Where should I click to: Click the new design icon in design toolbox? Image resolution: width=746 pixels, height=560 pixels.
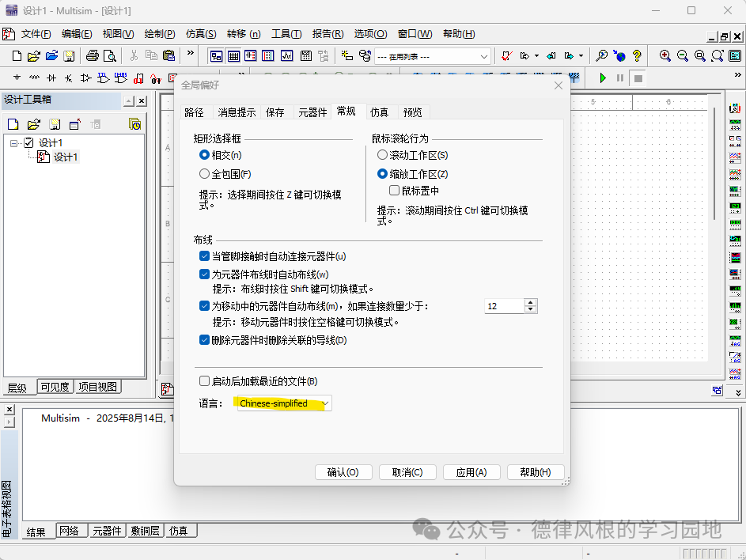(13, 125)
